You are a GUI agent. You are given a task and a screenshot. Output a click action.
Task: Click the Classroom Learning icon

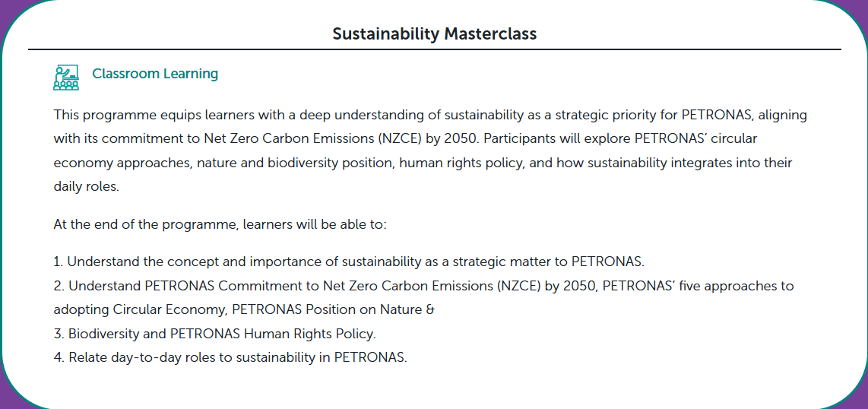[66, 77]
